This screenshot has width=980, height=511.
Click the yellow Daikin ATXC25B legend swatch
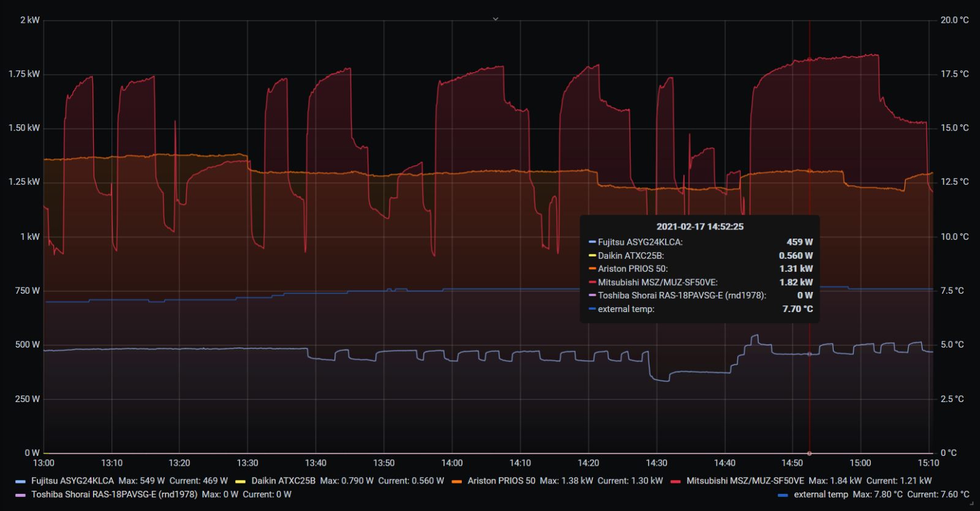tap(241, 482)
